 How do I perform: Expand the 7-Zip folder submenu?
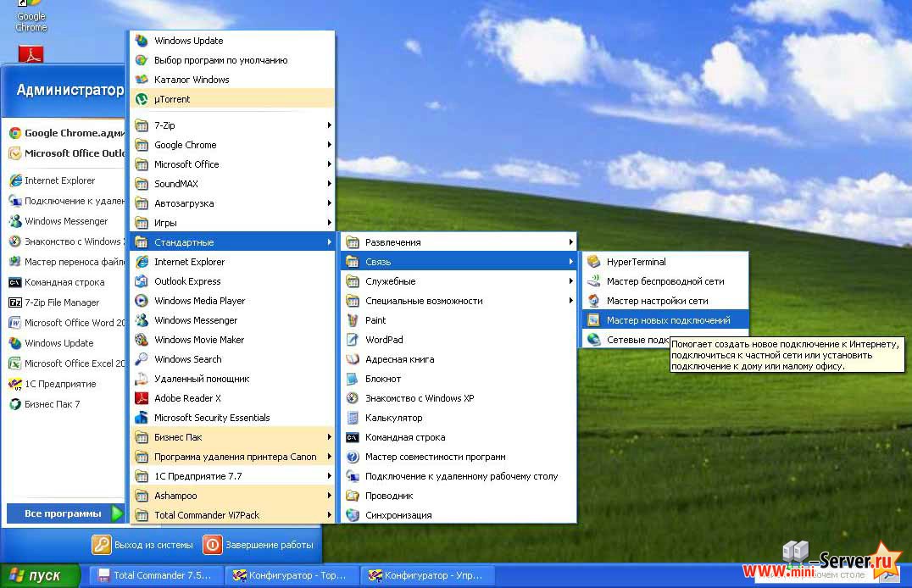232,125
